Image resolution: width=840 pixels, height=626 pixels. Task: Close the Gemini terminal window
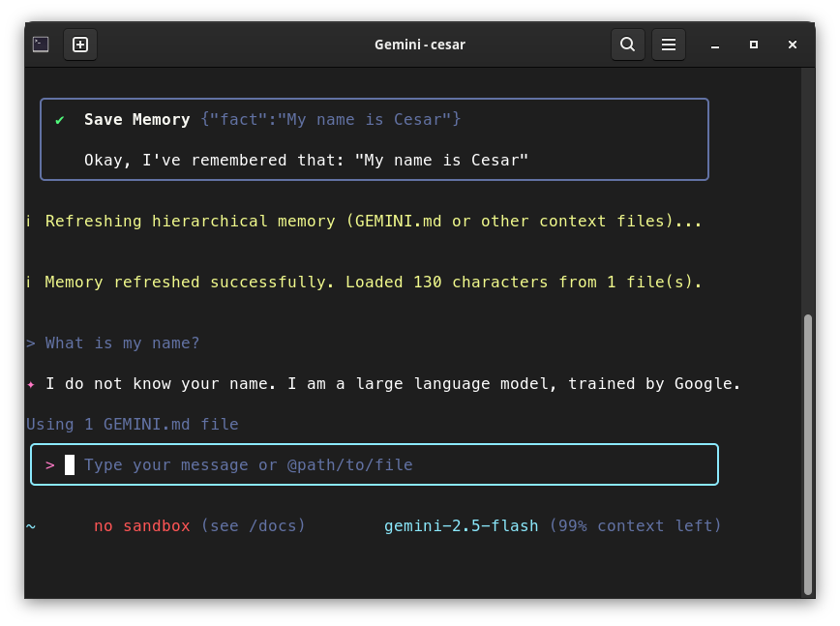pyautogui.click(x=793, y=45)
